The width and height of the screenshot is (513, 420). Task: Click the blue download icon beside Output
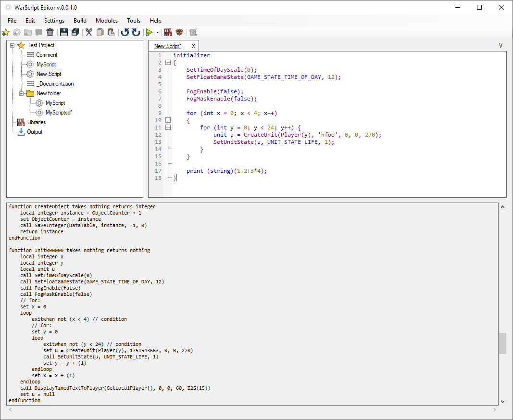(x=21, y=132)
